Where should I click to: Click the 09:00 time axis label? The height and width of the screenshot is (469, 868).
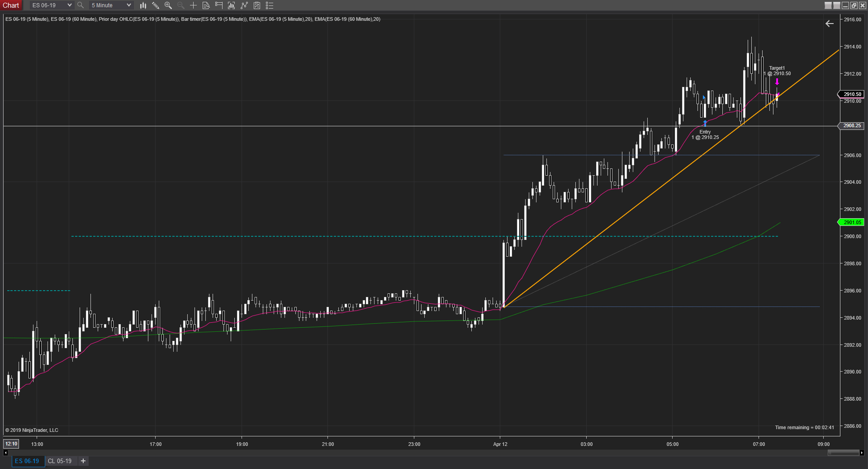(x=824, y=444)
